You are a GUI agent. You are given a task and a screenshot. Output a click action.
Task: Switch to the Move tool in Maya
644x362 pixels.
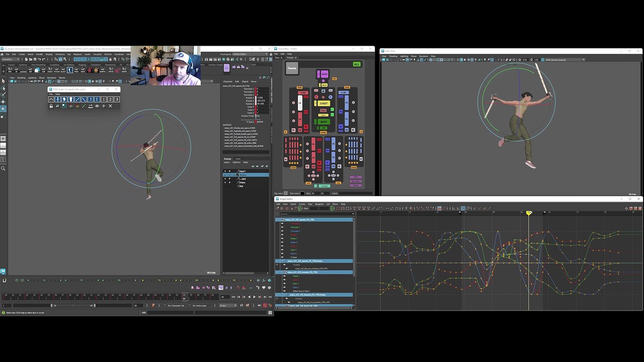[3, 102]
